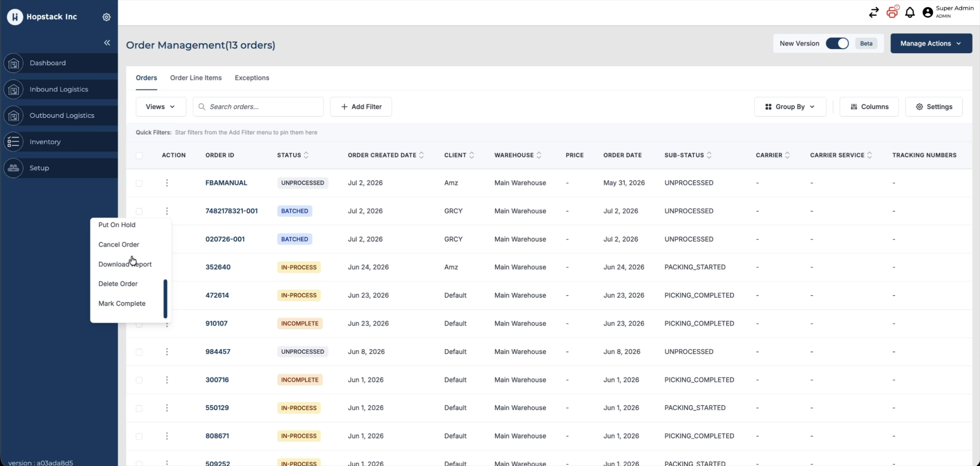Open action menu for order 808671
Screen dimensions: 980x466
pos(167,436)
